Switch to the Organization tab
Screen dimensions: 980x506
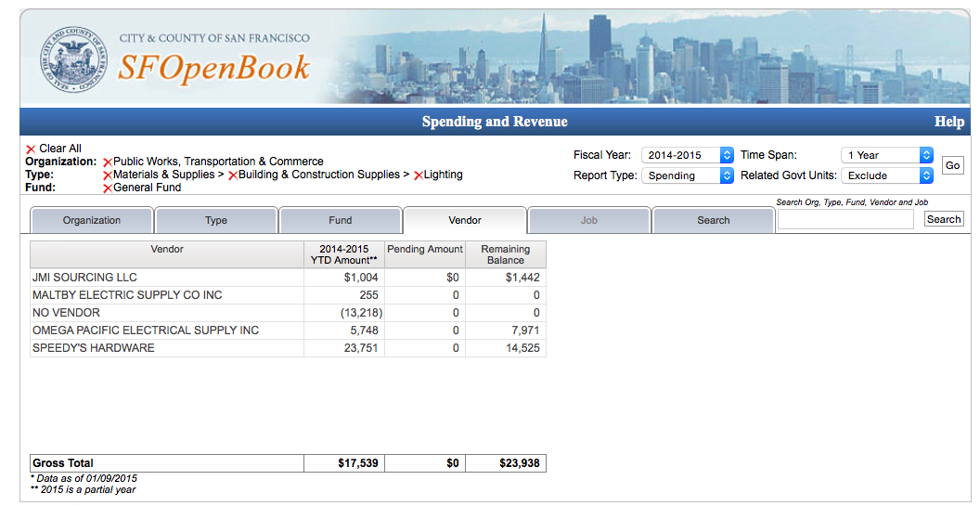pyautogui.click(x=92, y=220)
